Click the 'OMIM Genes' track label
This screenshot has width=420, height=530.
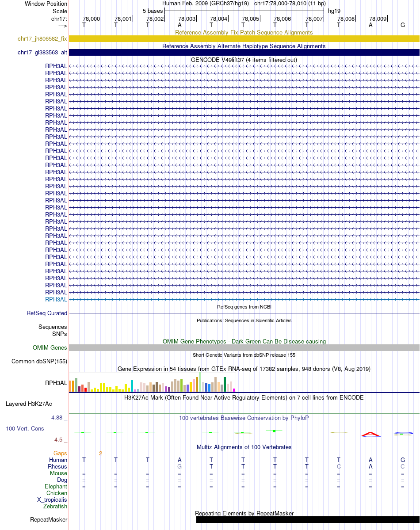point(50,348)
